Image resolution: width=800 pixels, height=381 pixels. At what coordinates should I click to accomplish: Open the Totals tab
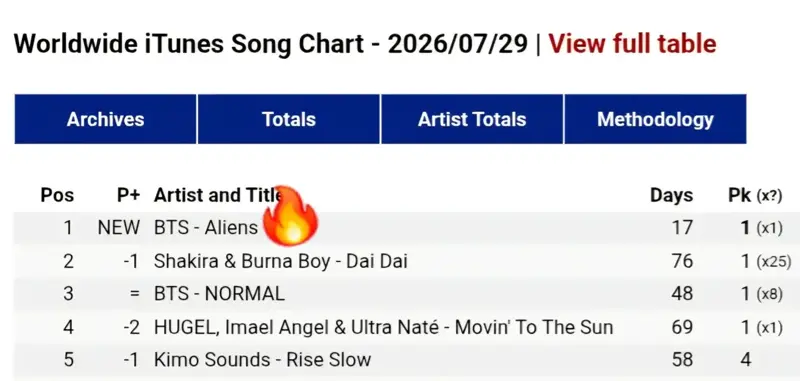tap(289, 119)
